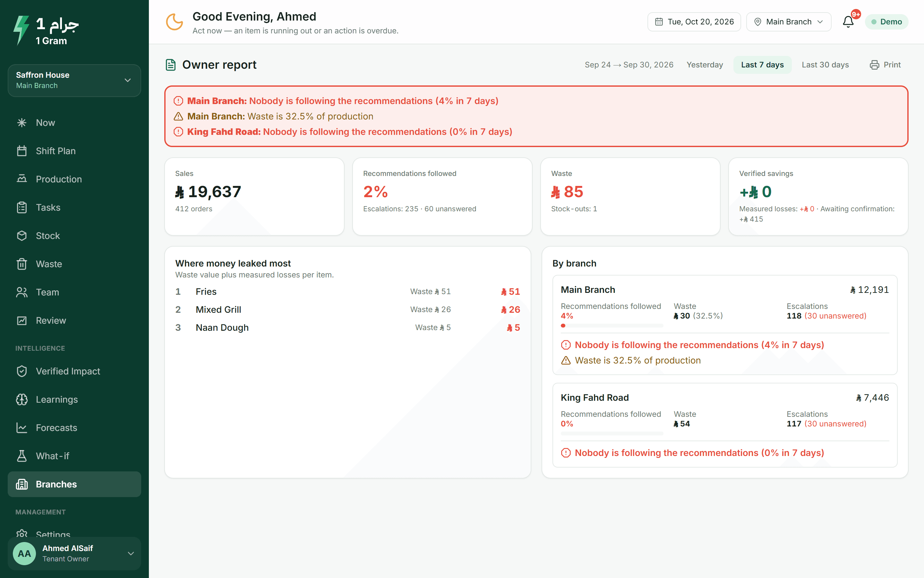Click '412 orders' text
924x578 pixels.
(193, 209)
